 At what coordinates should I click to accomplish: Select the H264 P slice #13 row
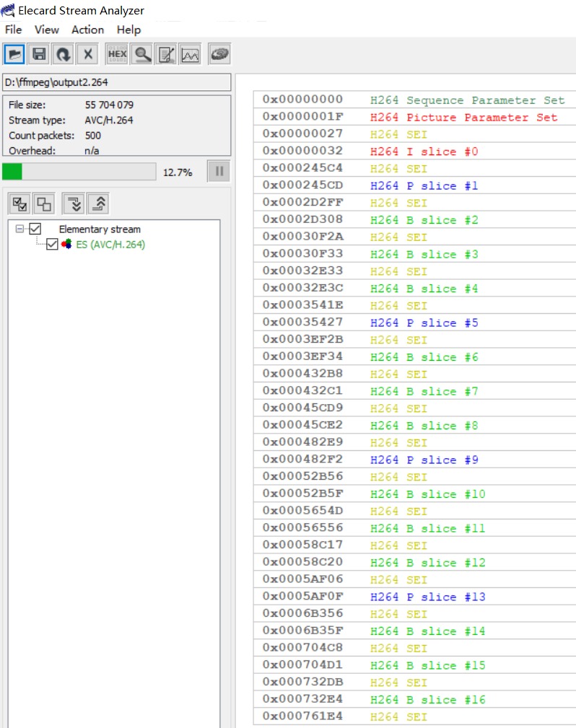pyautogui.click(x=414, y=597)
